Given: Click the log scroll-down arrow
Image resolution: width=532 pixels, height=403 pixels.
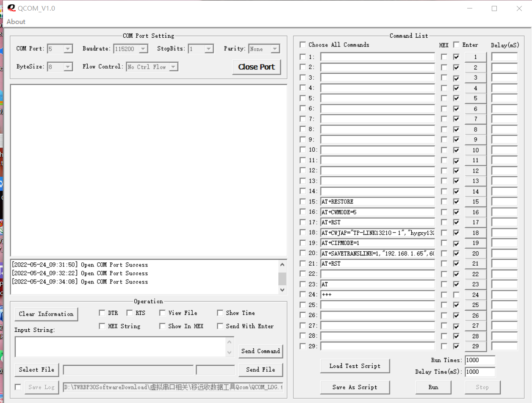Looking at the screenshot, I should pos(283,290).
